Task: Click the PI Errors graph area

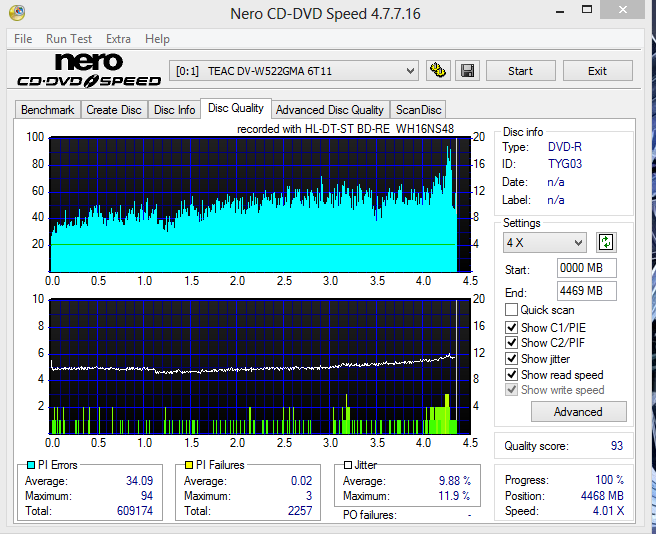Action: point(260,204)
